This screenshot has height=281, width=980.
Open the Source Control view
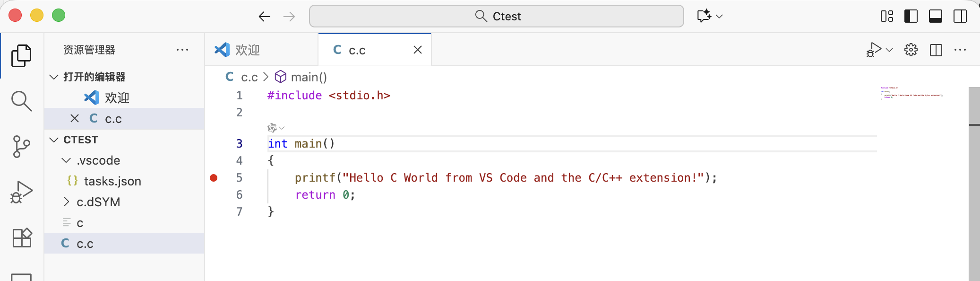[x=21, y=147]
